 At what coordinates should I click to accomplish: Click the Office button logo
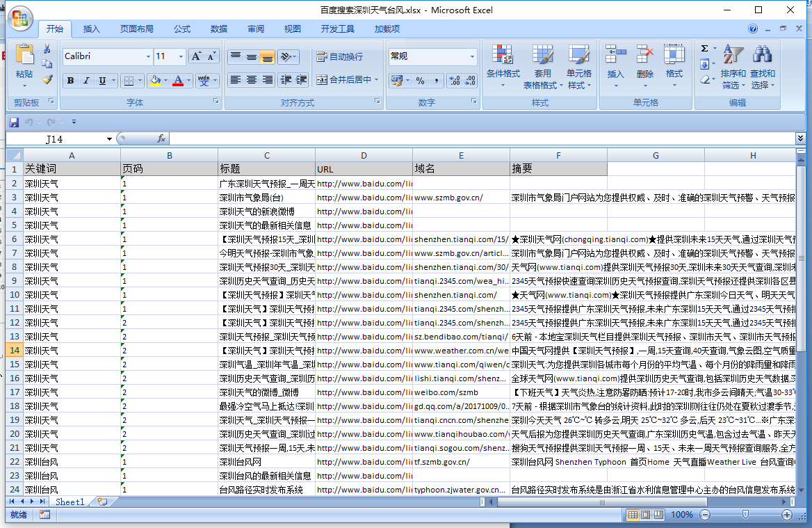(20, 18)
